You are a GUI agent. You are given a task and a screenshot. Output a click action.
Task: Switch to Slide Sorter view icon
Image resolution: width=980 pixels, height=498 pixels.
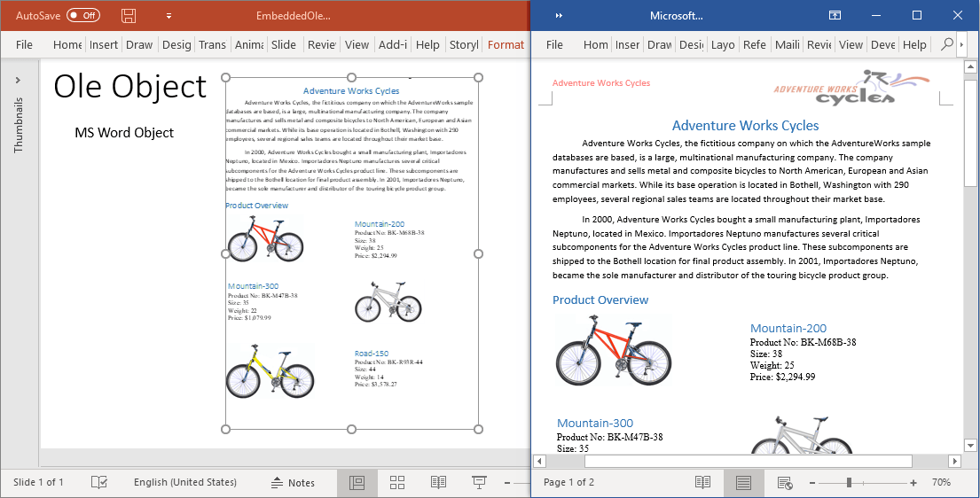396,482
